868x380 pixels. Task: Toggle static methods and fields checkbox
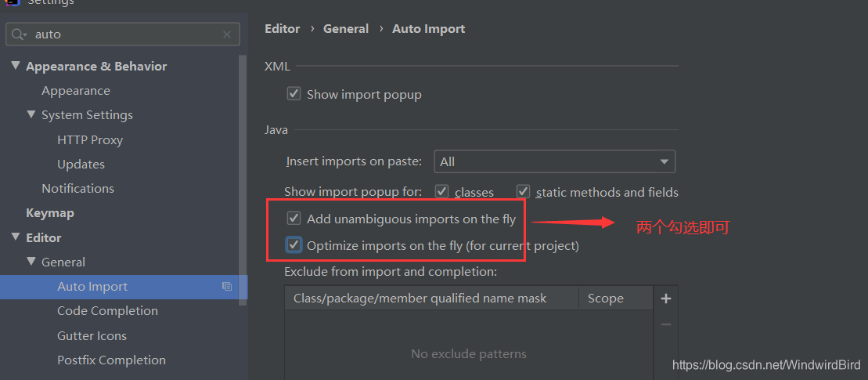coord(523,192)
